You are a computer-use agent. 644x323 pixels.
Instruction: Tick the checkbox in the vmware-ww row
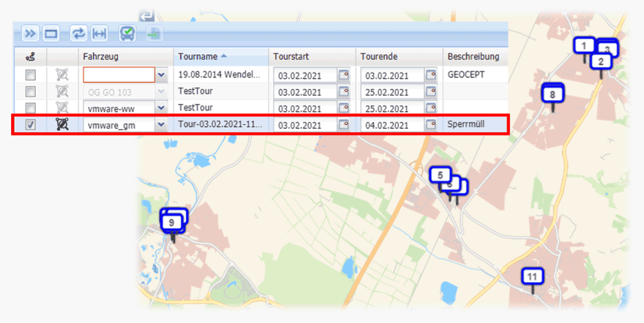tap(31, 108)
